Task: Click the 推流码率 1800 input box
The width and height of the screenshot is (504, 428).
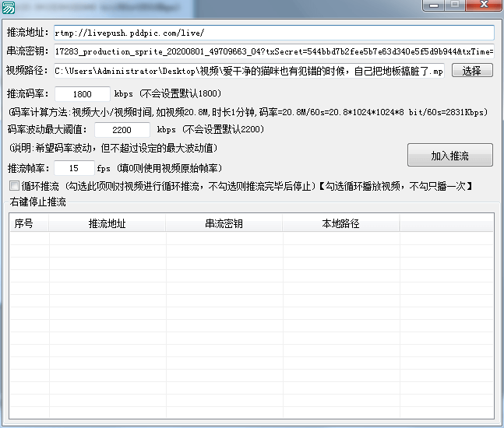Action: tap(83, 94)
